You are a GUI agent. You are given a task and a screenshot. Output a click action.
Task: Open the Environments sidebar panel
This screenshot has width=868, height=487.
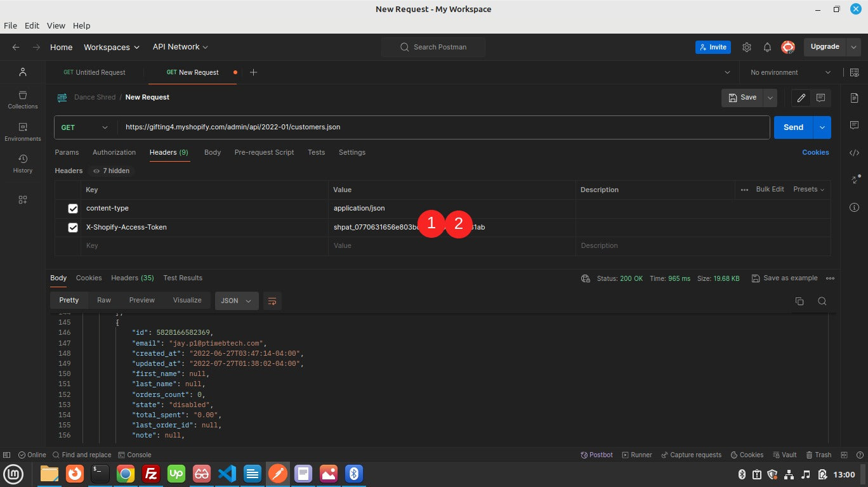point(23,132)
